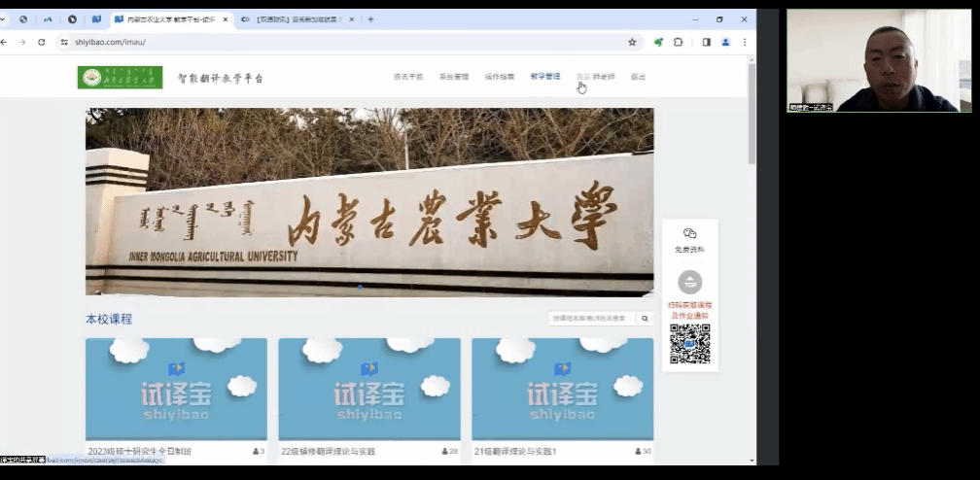Click the 本校课程 section heading
The width and height of the screenshot is (980, 480).
coord(109,319)
